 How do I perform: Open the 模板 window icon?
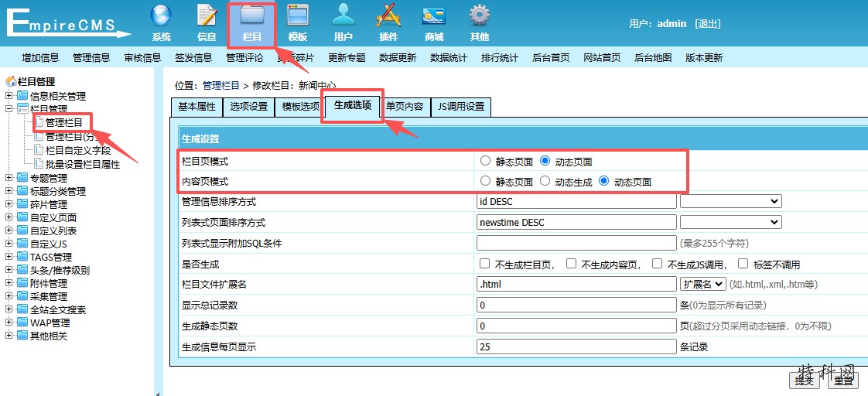pyautogui.click(x=297, y=15)
